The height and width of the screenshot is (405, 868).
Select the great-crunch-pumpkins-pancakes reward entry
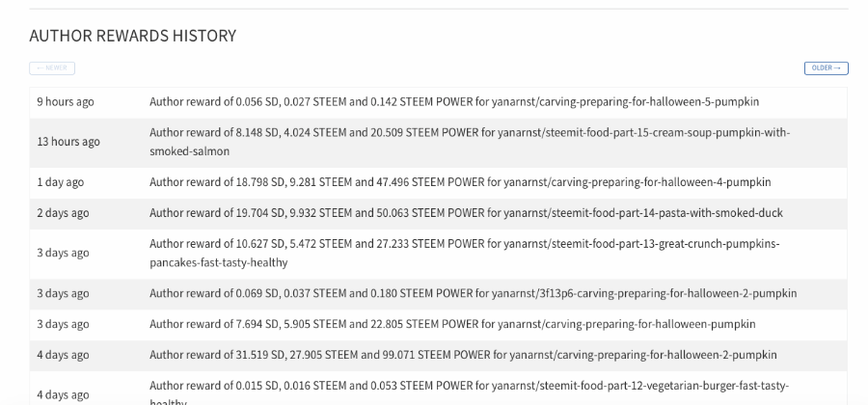pos(464,253)
